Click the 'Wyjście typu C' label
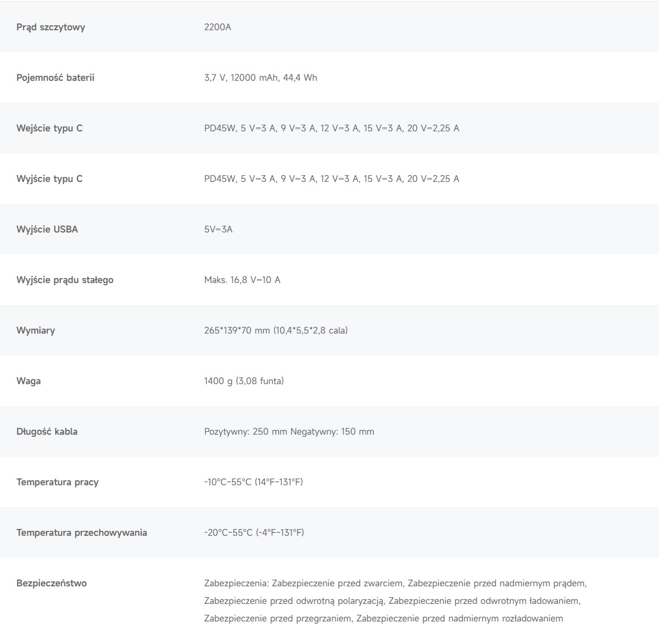 pyautogui.click(x=49, y=179)
